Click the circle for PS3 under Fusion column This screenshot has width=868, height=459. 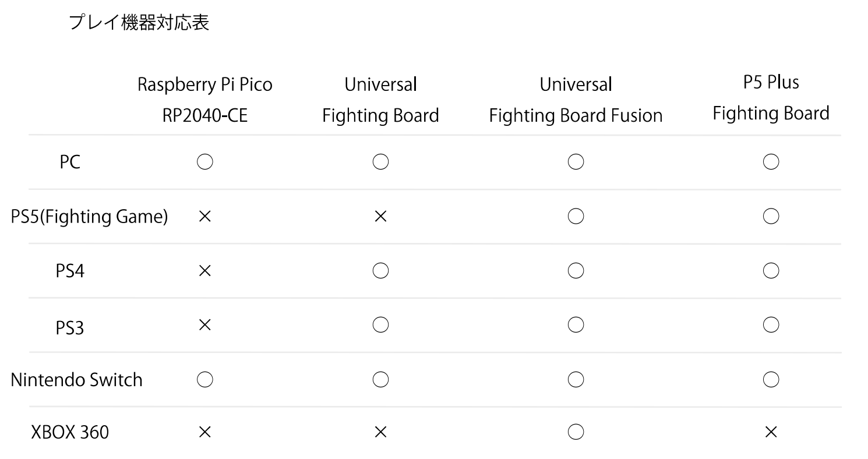tap(576, 325)
